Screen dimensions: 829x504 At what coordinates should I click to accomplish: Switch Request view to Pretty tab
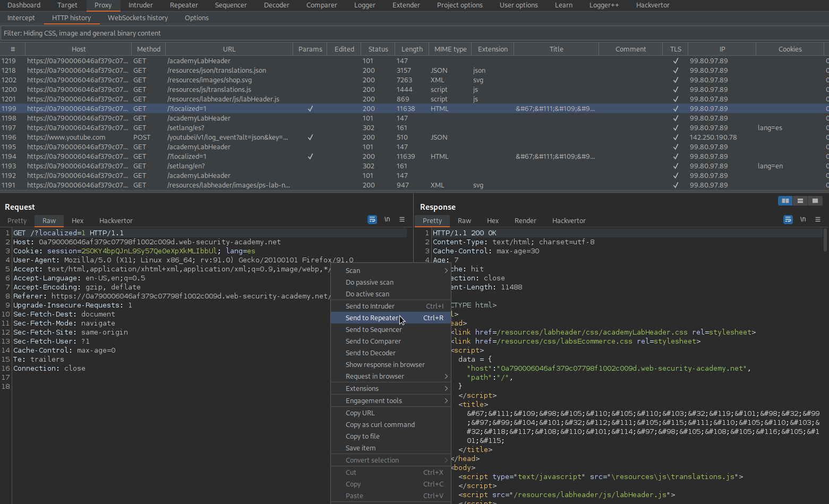pos(17,221)
